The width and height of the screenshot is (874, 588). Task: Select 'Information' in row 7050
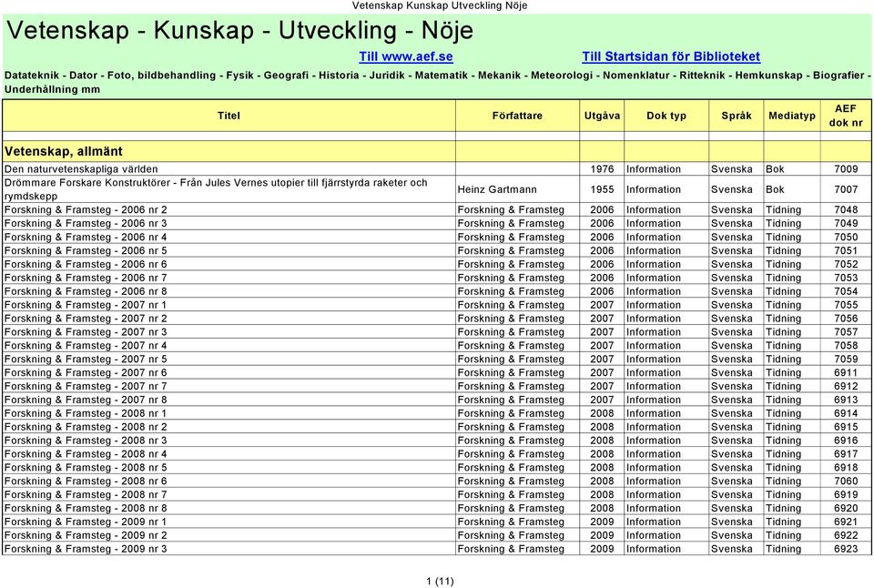[654, 237]
